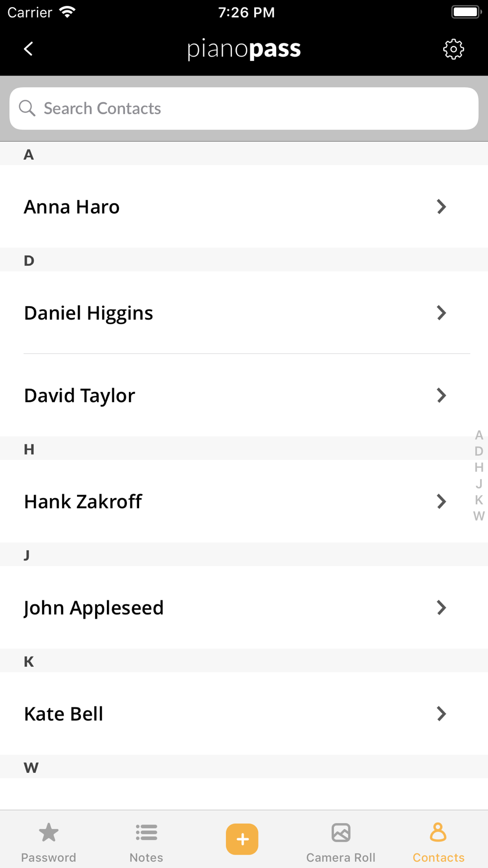Open Anna Haro's chevron arrow
This screenshot has width=488, height=868.
441,207
